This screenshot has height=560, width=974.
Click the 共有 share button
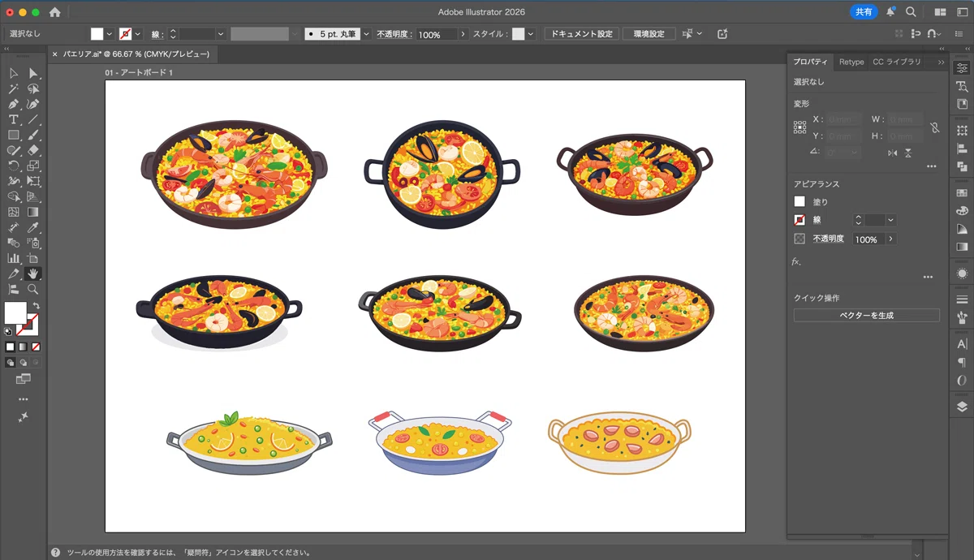pos(864,12)
